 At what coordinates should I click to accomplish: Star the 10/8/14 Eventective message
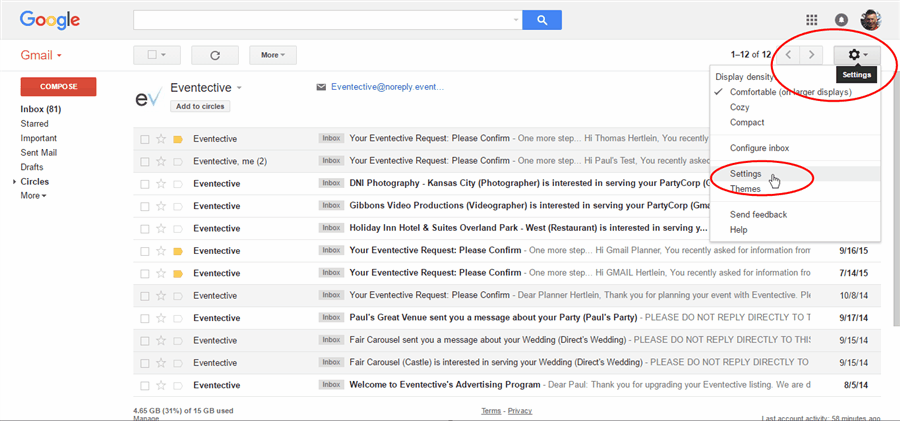click(x=161, y=295)
